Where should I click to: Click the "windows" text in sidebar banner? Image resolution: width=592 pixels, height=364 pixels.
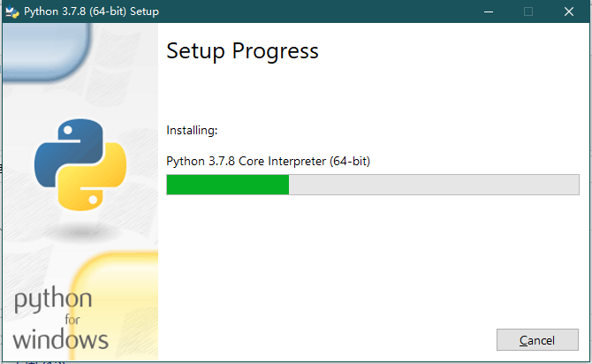point(61,338)
